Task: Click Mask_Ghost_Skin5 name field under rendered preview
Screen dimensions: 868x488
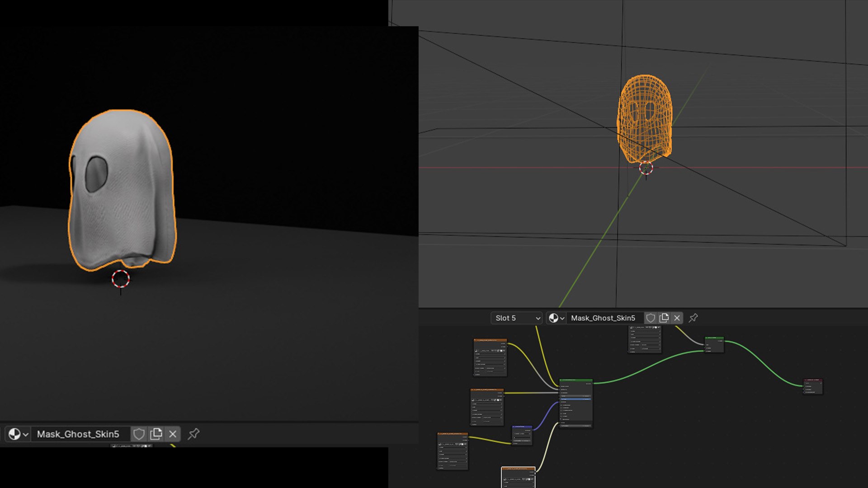Action: click(x=78, y=434)
